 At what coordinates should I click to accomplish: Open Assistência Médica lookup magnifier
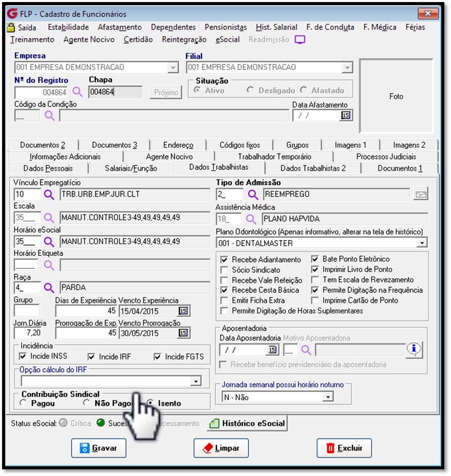coord(251,219)
